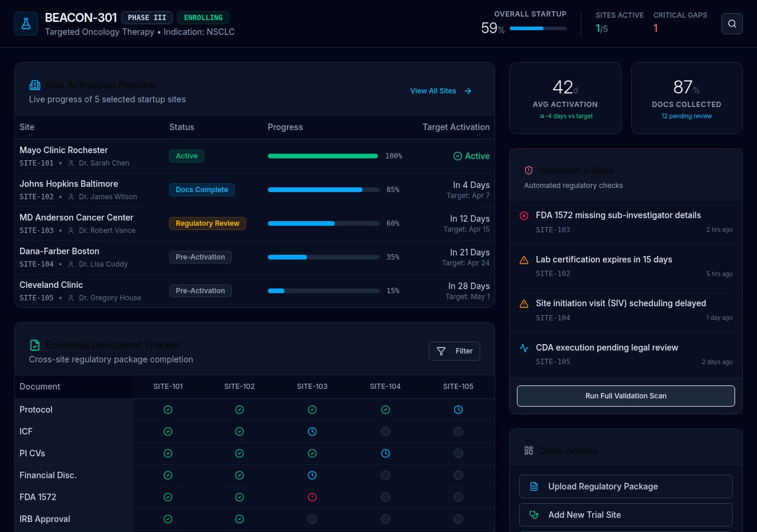Click the Johns Hopkins 85% progress bar
This screenshot has height=532, width=757.
coord(323,190)
